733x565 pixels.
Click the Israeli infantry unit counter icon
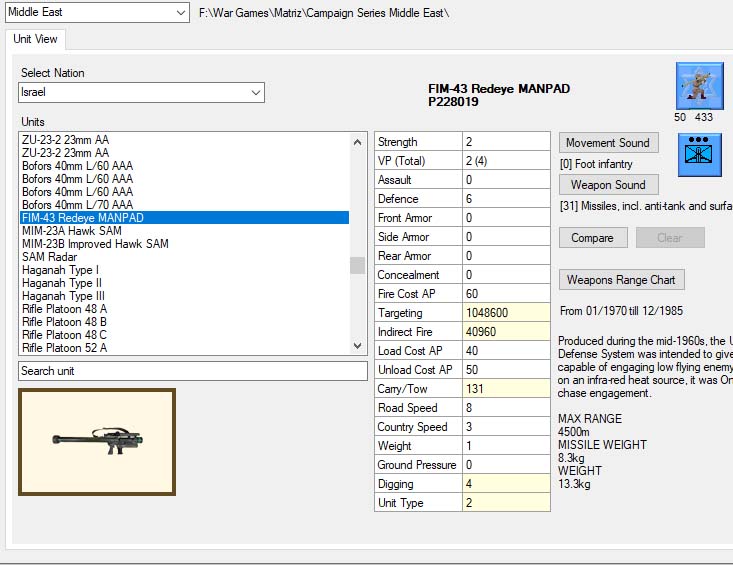point(700,86)
